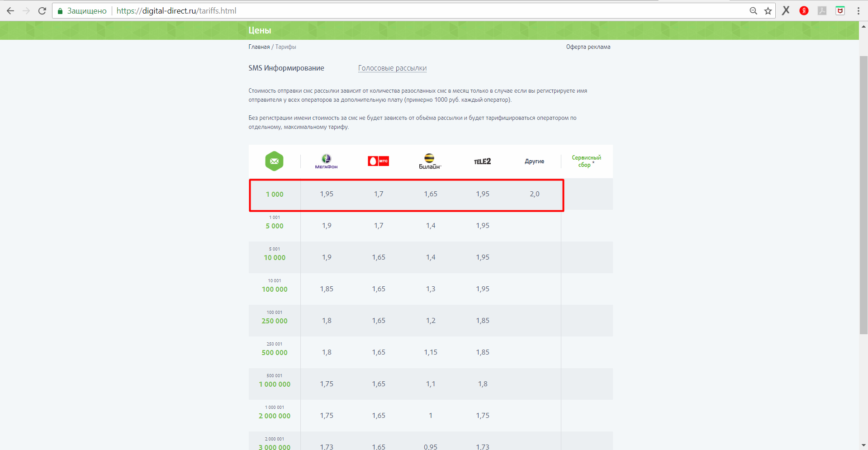Click МТС price 1,7 in 1 000 row
This screenshot has height=450, width=868.
[x=379, y=194]
